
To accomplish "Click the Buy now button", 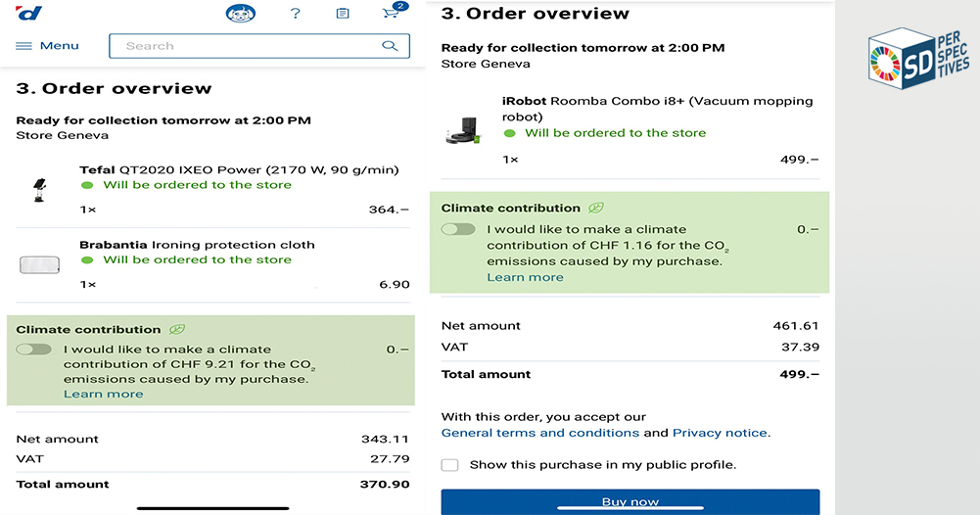I will (630, 501).
